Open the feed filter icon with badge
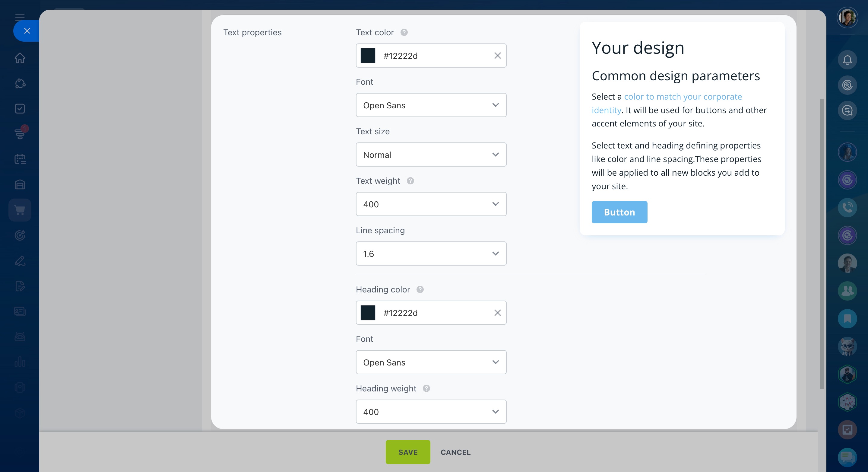The height and width of the screenshot is (472, 868). click(20, 134)
